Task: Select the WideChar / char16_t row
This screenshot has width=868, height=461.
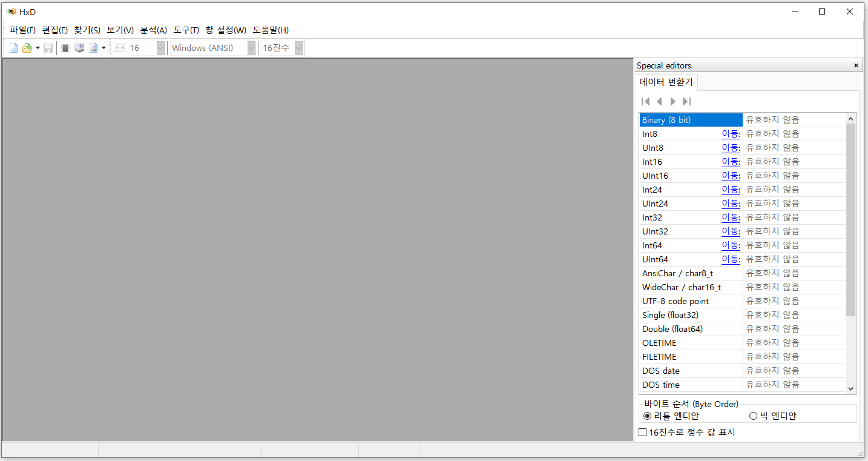Action: [x=743, y=287]
